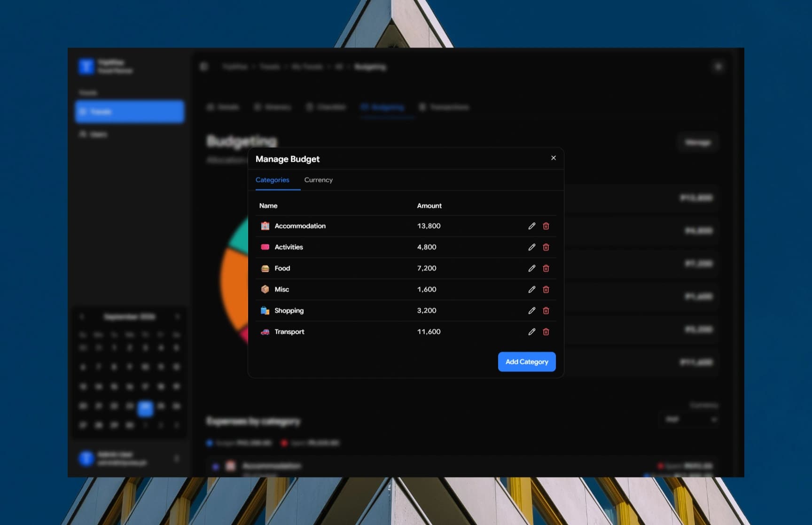Click the Misc category name
Image resolution: width=812 pixels, height=525 pixels.
coord(282,290)
